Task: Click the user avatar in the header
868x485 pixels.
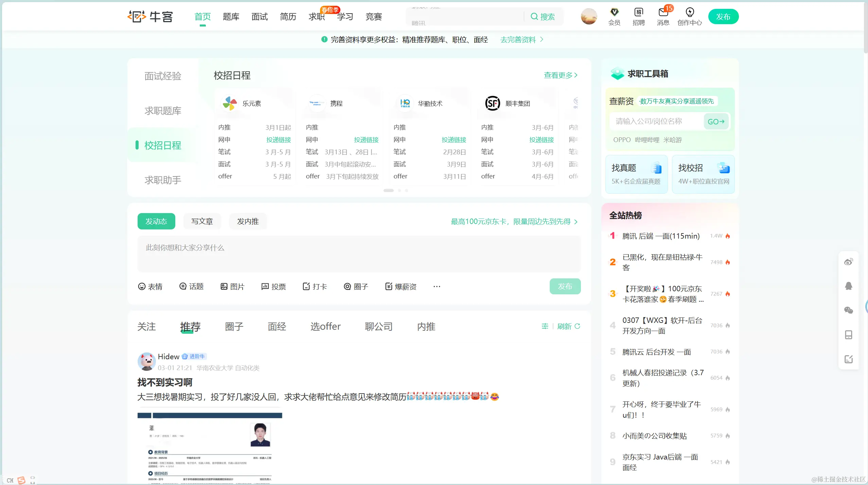Action: point(589,16)
